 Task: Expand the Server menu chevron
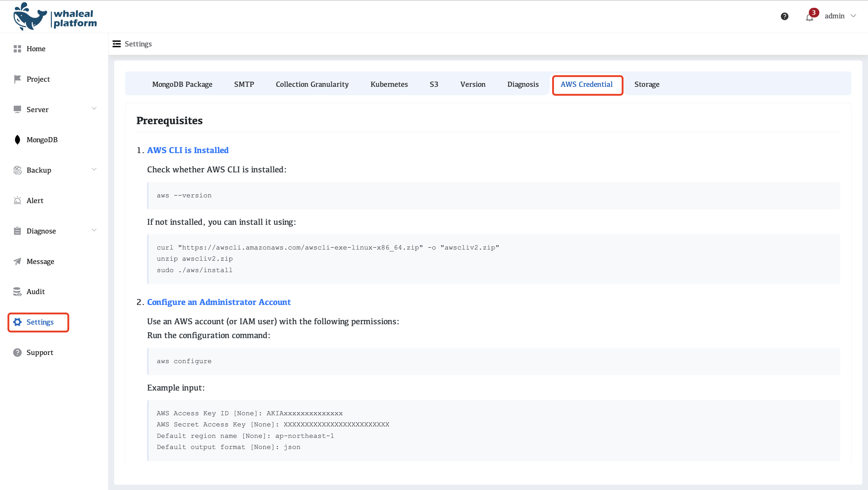(x=94, y=108)
